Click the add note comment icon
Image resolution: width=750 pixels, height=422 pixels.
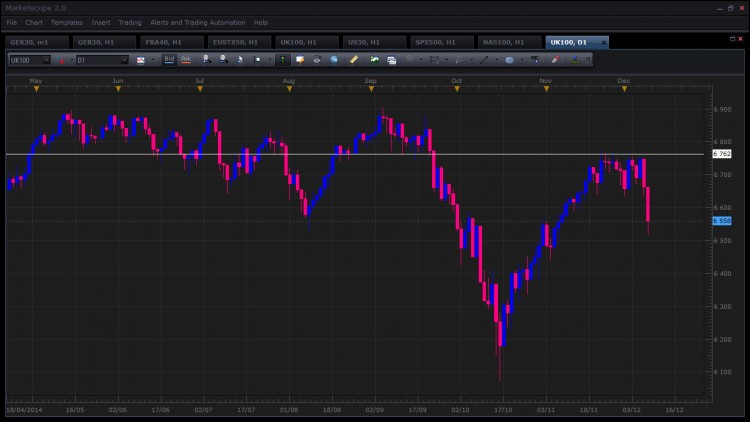click(300, 60)
